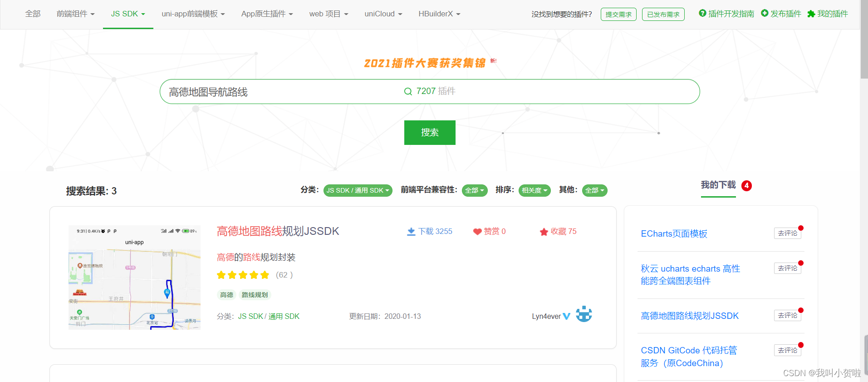The height and width of the screenshot is (382, 868).
Task: Click the star icon beside 收藏 75
Action: [x=544, y=232]
